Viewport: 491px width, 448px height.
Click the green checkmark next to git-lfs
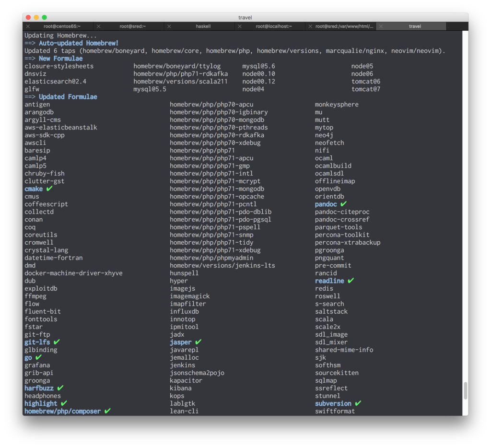coord(57,342)
